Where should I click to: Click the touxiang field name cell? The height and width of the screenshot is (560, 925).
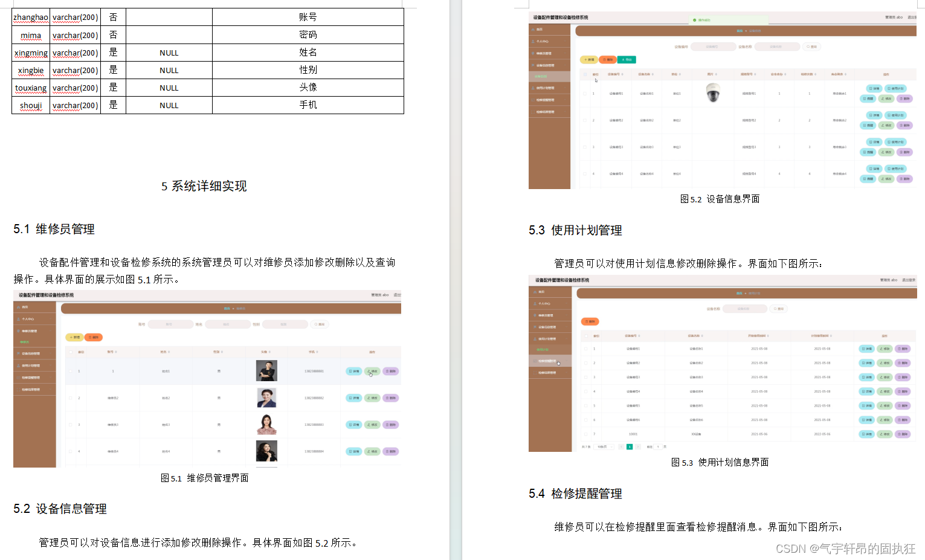tap(31, 88)
